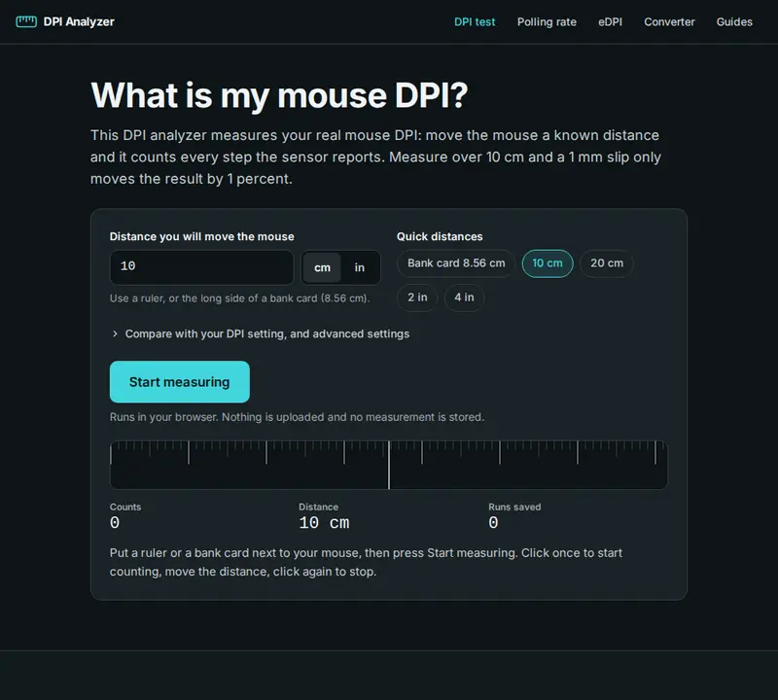
Task: Open the Polling rate page
Action: (x=547, y=21)
